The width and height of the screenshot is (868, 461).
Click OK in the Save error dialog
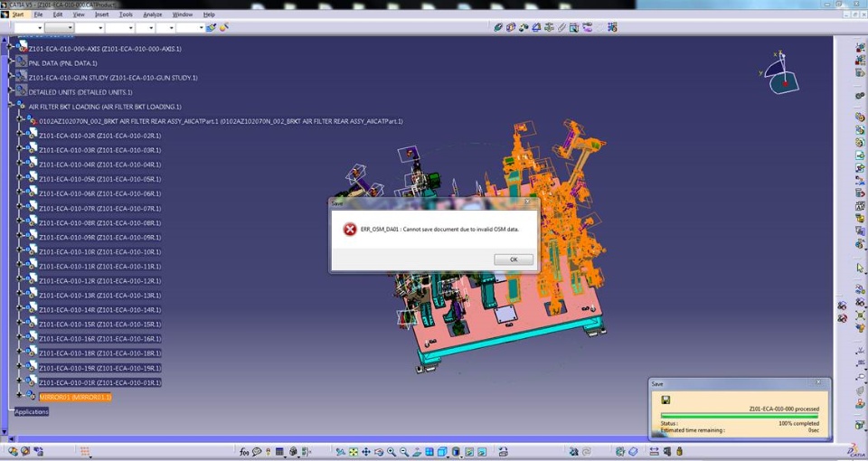[x=514, y=259]
